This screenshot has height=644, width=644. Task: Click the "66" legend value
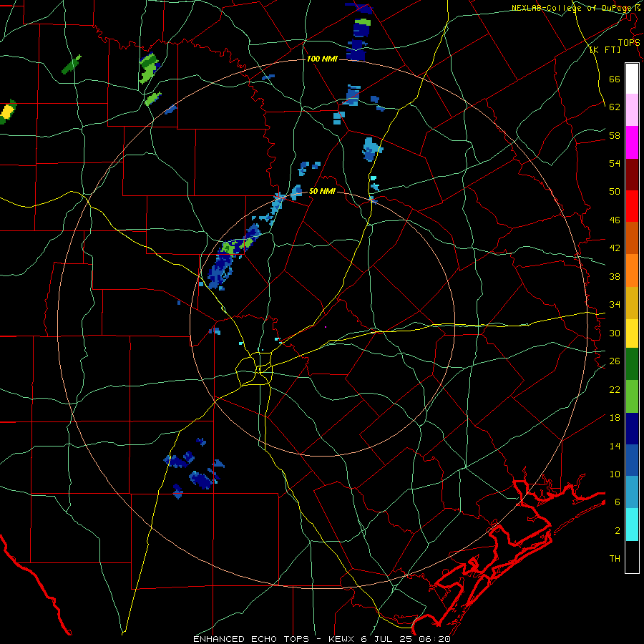[x=615, y=79]
